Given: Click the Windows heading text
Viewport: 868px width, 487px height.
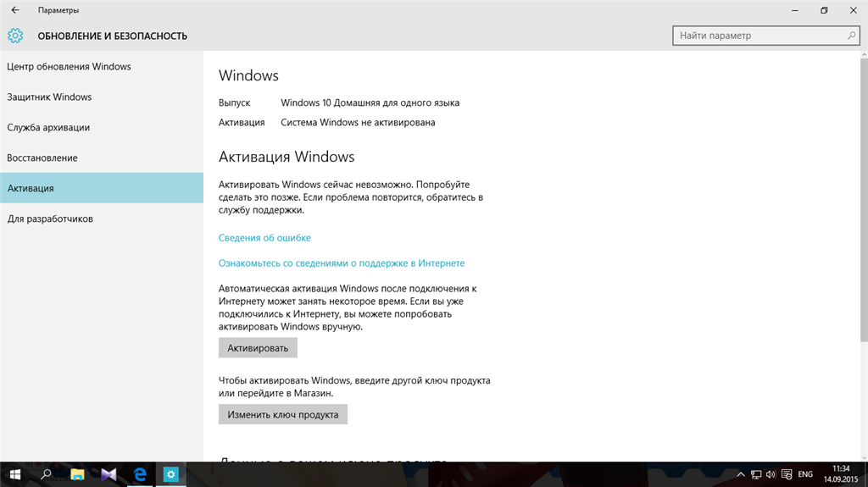Looking at the screenshot, I should click(x=248, y=76).
